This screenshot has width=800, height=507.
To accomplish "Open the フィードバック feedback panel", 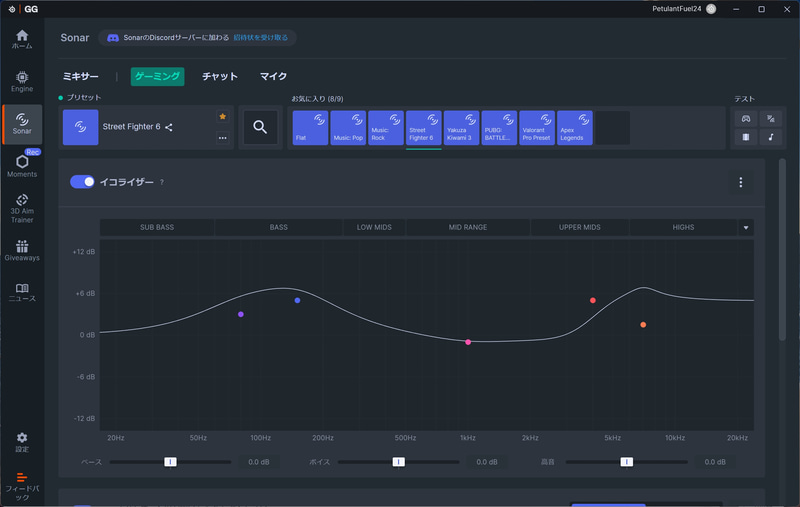I will 22,487.
